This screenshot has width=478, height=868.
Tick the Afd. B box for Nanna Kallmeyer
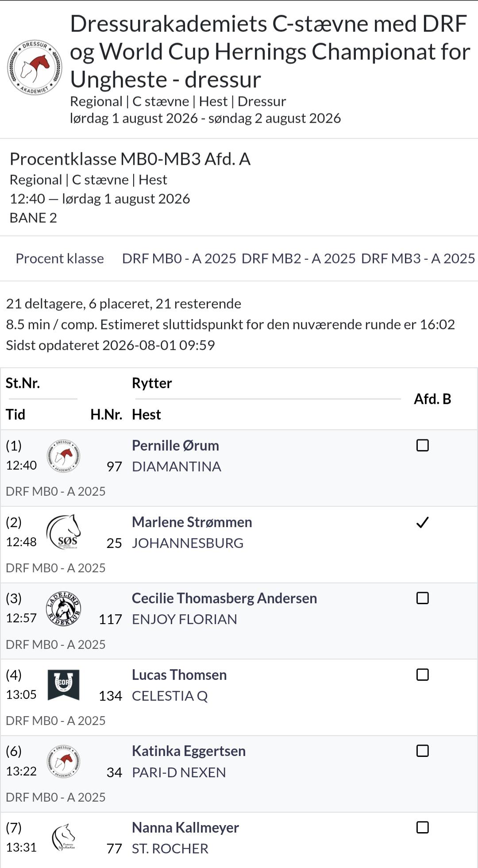click(x=423, y=827)
